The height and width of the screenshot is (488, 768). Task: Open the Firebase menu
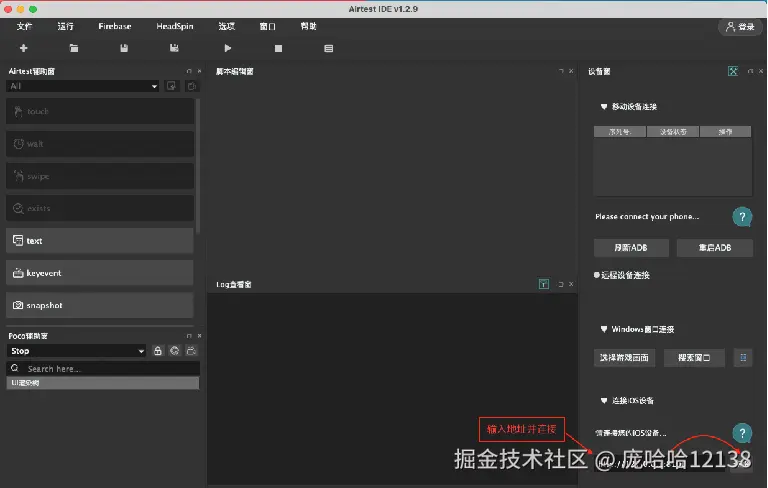[x=115, y=26]
